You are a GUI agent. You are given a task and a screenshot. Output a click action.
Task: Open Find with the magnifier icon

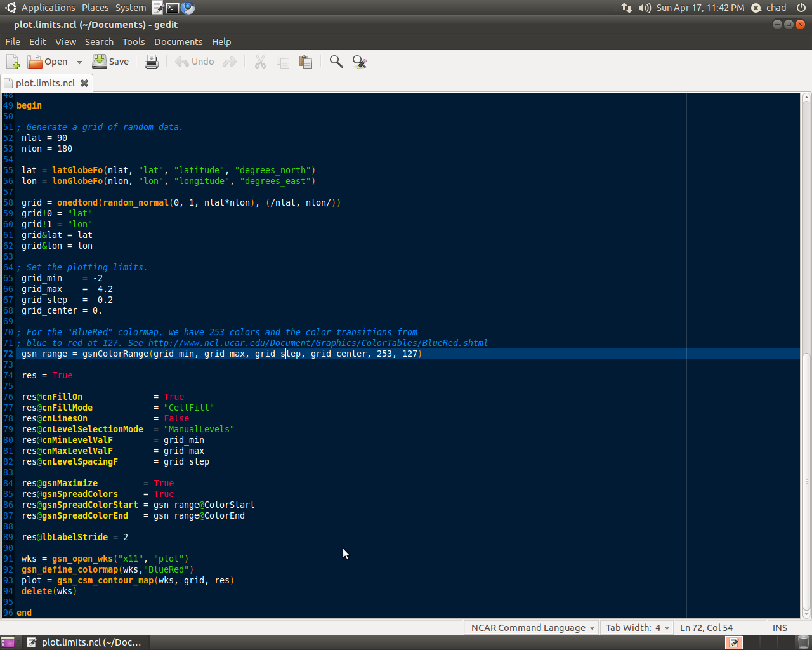(336, 62)
